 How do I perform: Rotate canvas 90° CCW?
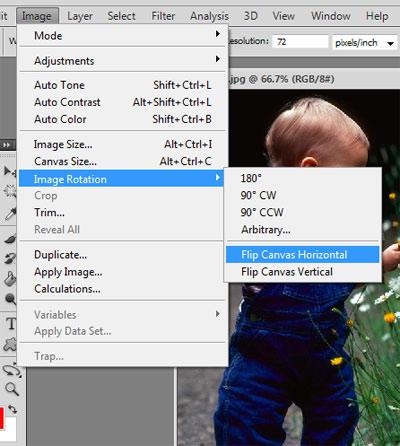pos(303,212)
